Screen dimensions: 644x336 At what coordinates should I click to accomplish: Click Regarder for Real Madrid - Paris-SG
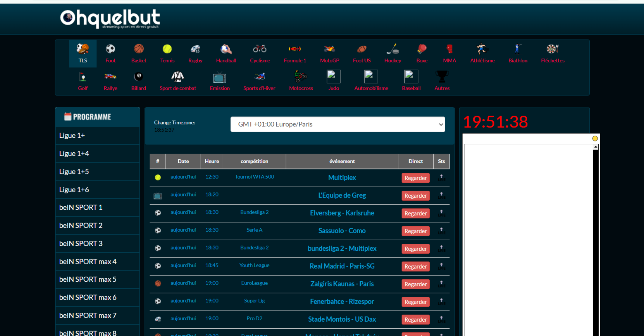click(x=415, y=266)
